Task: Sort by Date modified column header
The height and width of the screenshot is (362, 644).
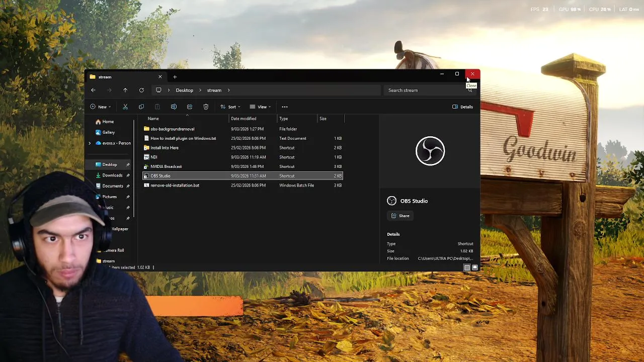Action: coord(244,119)
